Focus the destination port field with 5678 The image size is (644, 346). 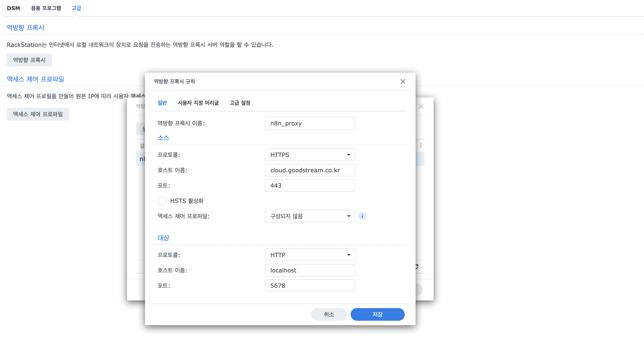click(x=310, y=286)
